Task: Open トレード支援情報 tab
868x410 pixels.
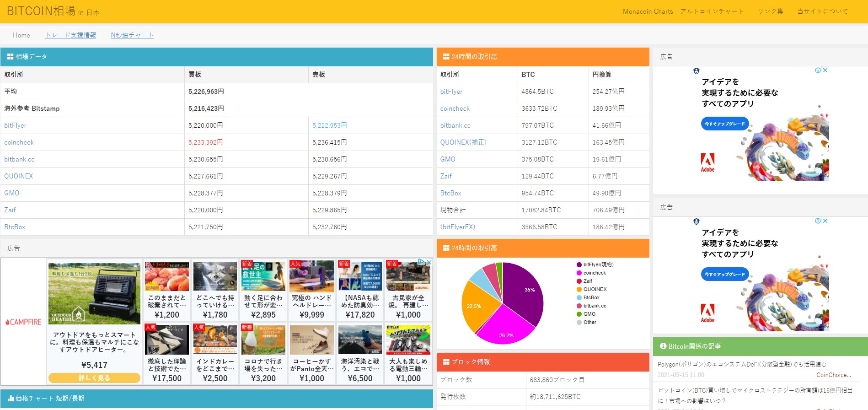Action: 70,35
